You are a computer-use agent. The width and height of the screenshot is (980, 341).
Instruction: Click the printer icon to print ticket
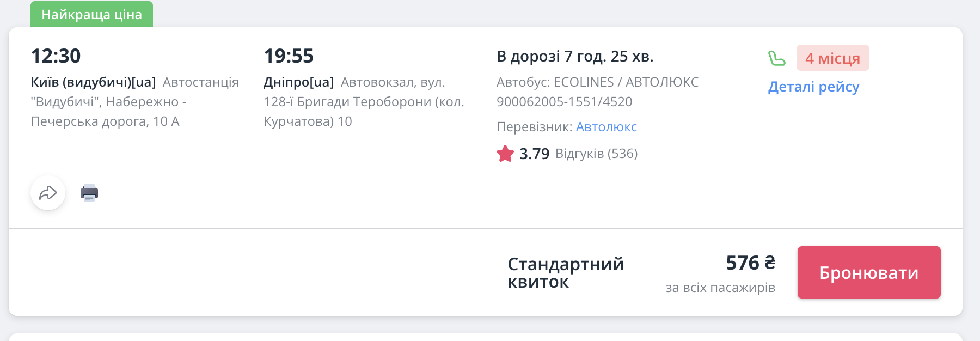point(89,193)
